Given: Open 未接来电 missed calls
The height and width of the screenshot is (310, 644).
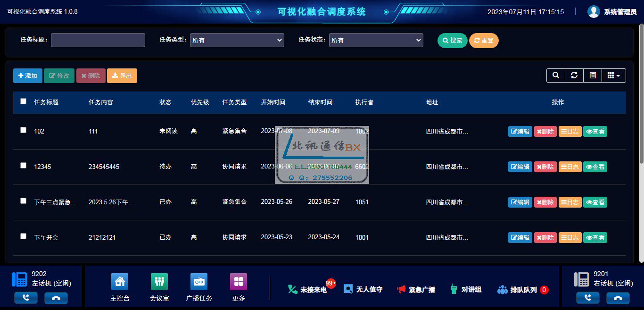Looking at the screenshot, I should tap(308, 290).
